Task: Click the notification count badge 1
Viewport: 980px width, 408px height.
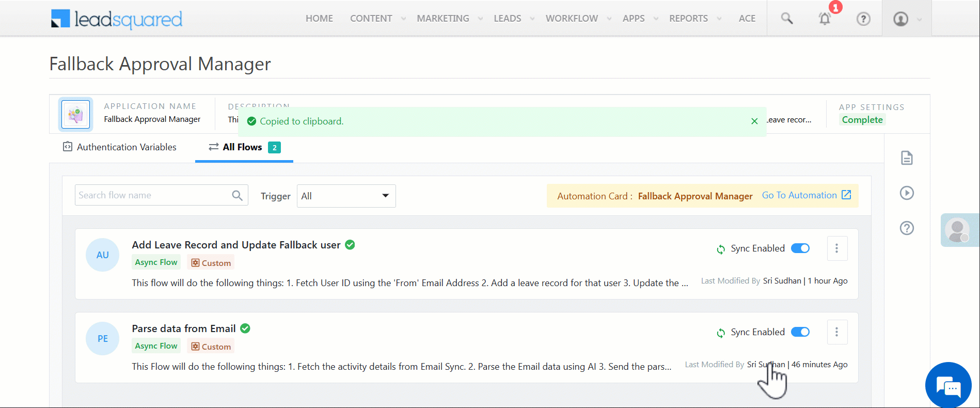Action: 835,7
